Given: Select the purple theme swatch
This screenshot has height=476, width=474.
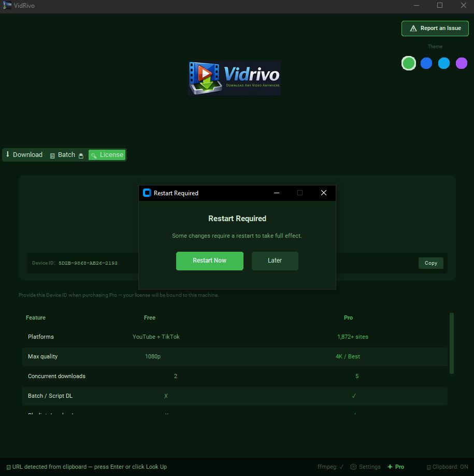Looking at the screenshot, I should click(x=462, y=63).
